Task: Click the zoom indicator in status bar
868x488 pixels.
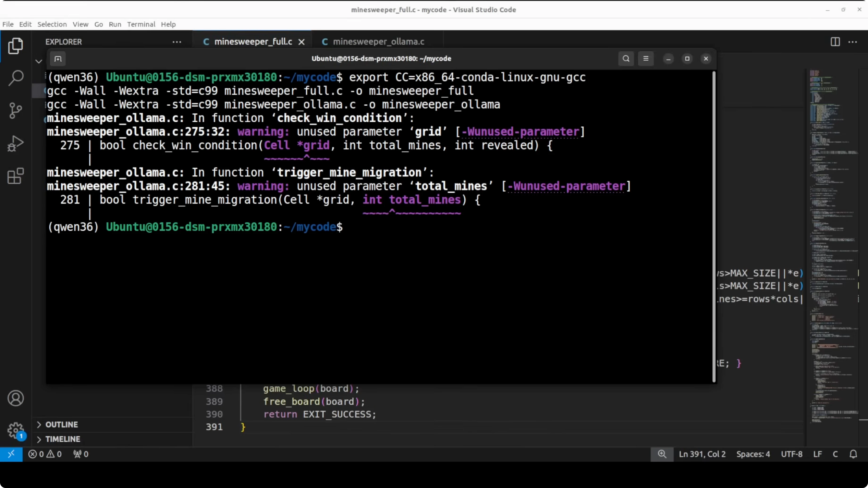Action: pos(662,454)
